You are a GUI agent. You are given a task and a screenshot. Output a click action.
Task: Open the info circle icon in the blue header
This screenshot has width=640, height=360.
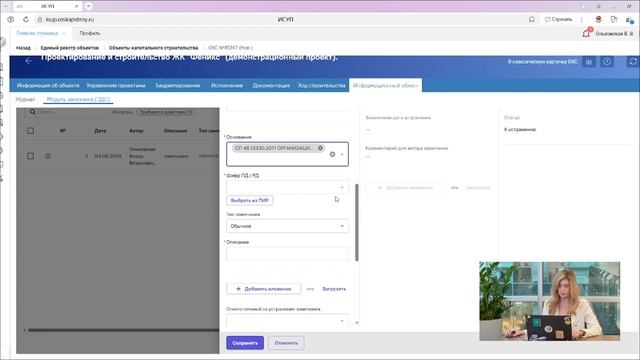607,62
